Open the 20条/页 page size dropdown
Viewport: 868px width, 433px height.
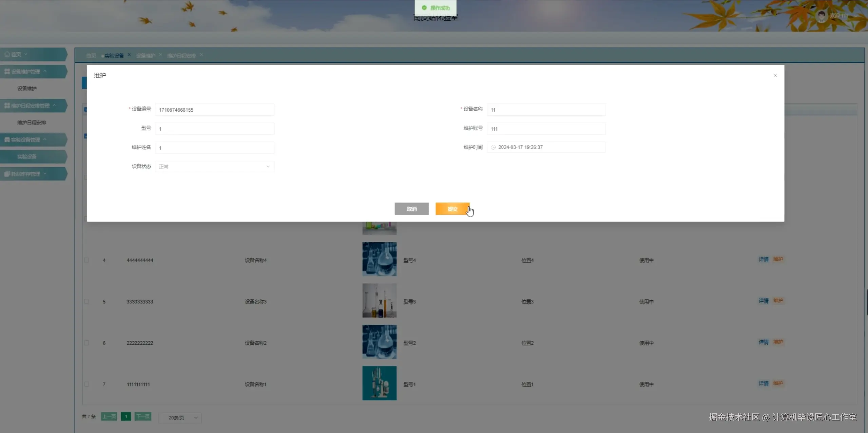[180, 418]
